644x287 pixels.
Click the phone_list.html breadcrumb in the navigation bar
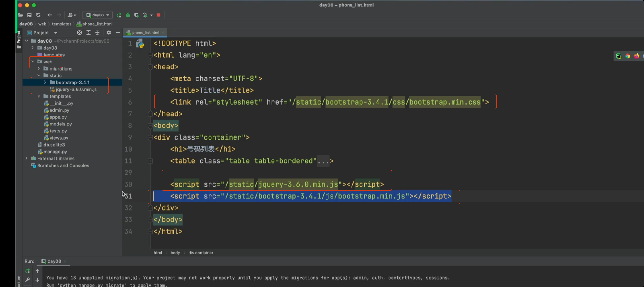(95, 24)
